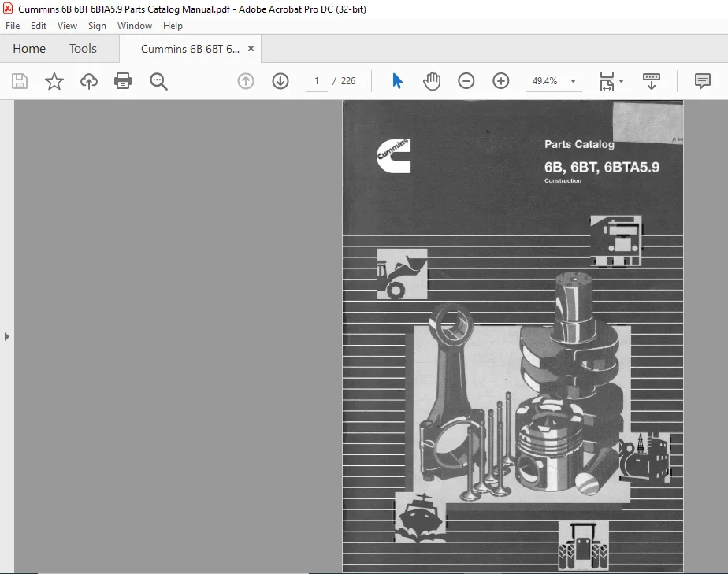
Task: Expand the zoom level dropdown arrow
Action: point(574,81)
